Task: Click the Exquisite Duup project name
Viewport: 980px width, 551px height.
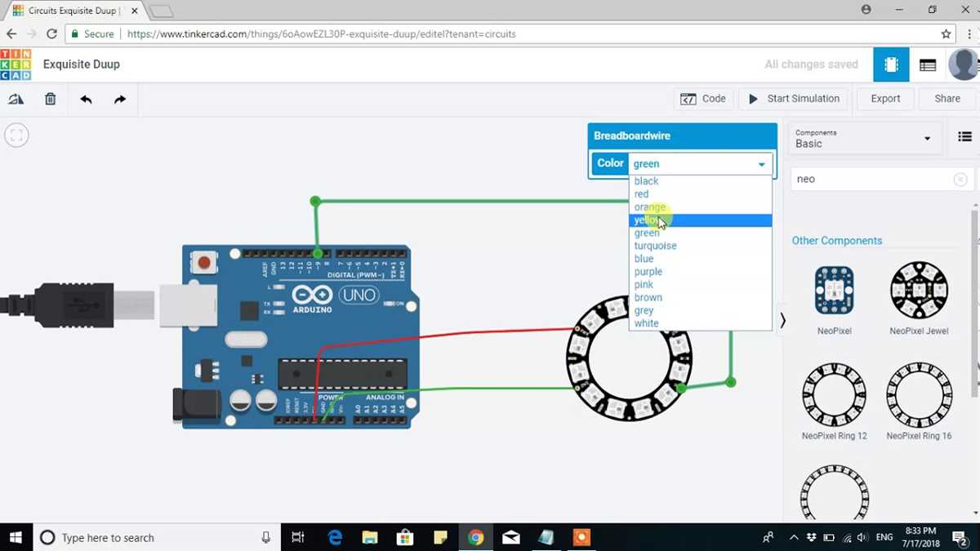Action: point(82,64)
